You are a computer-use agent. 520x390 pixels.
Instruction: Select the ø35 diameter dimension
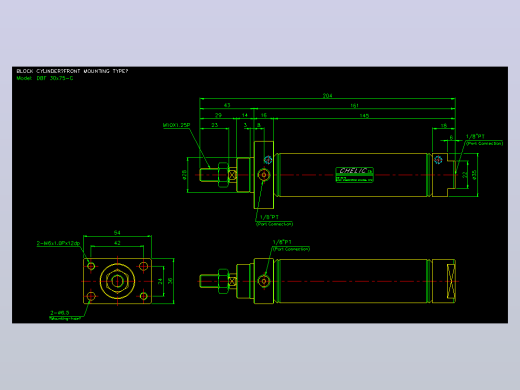[x=474, y=175]
